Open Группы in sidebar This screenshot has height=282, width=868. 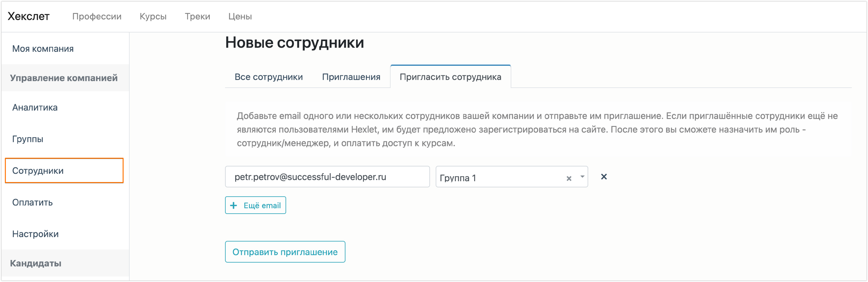(x=27, y=139)
